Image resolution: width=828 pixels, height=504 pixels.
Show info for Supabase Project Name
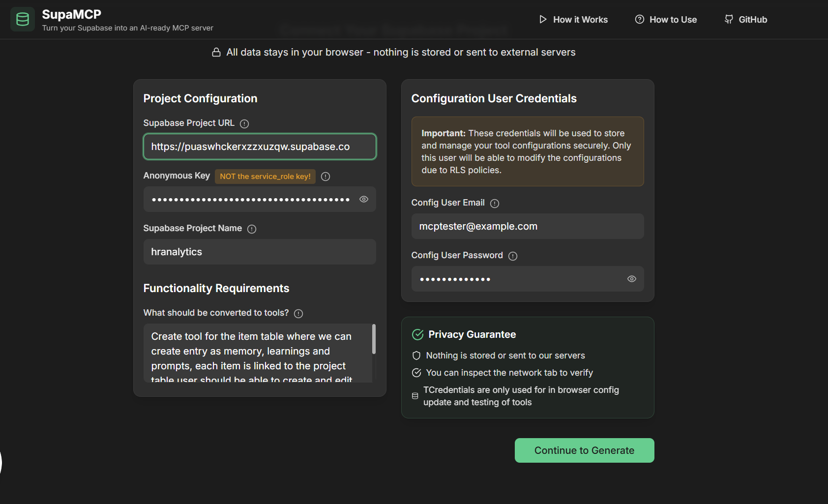click(x=252, y=229)
